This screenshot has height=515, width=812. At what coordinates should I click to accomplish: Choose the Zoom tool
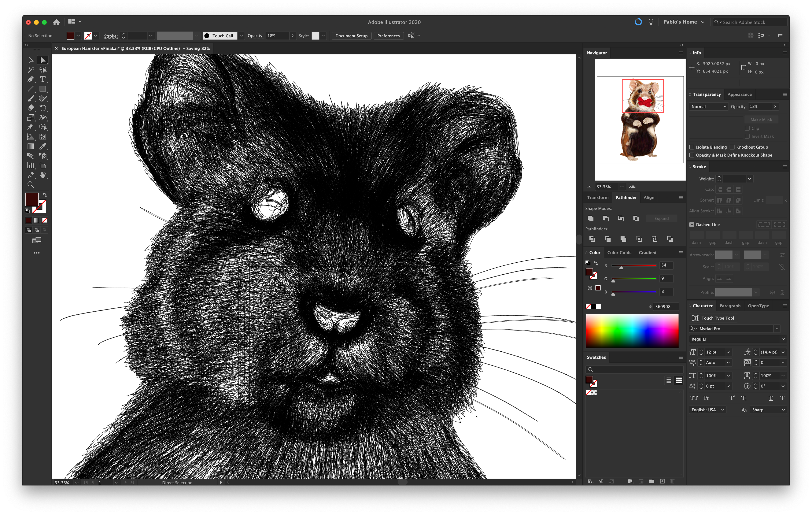(x=31, y=185)
